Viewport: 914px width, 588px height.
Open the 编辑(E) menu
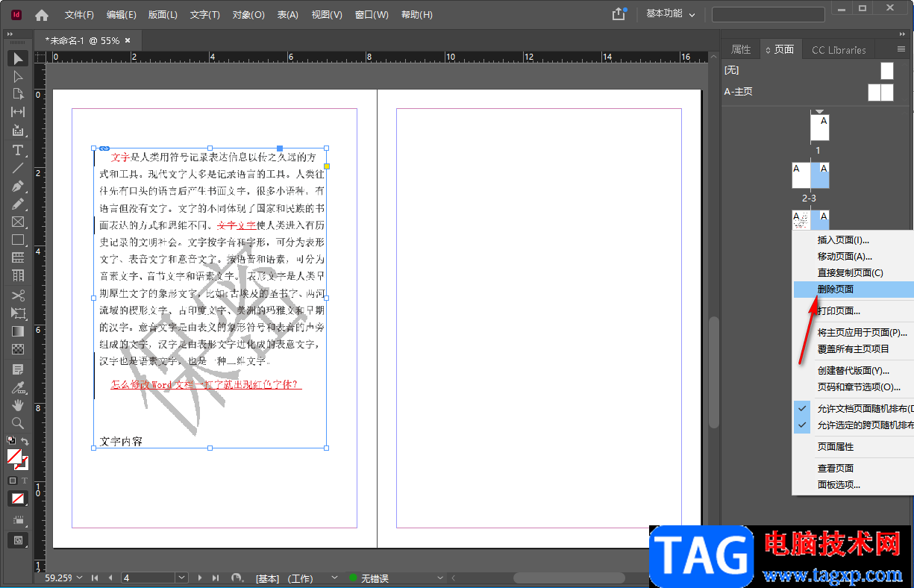coord(122,15)
